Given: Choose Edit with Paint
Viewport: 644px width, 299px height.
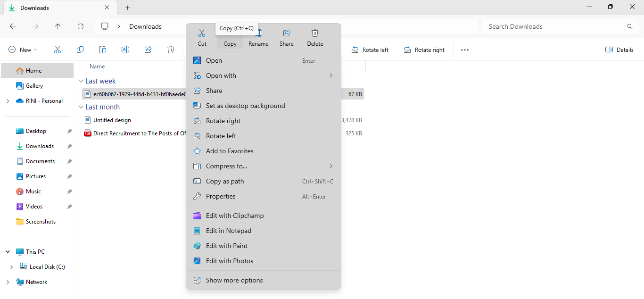Looking at the screenshot, I should 226,246.
